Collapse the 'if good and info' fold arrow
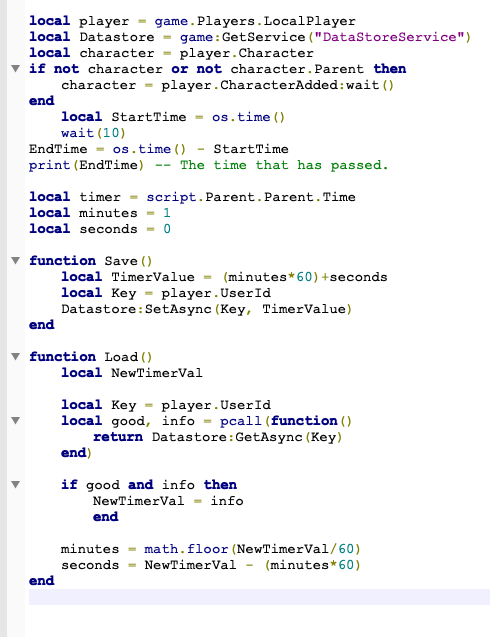The width and height of the screenshot is (490, 637). pyautogui.click(x=15, y=484)
